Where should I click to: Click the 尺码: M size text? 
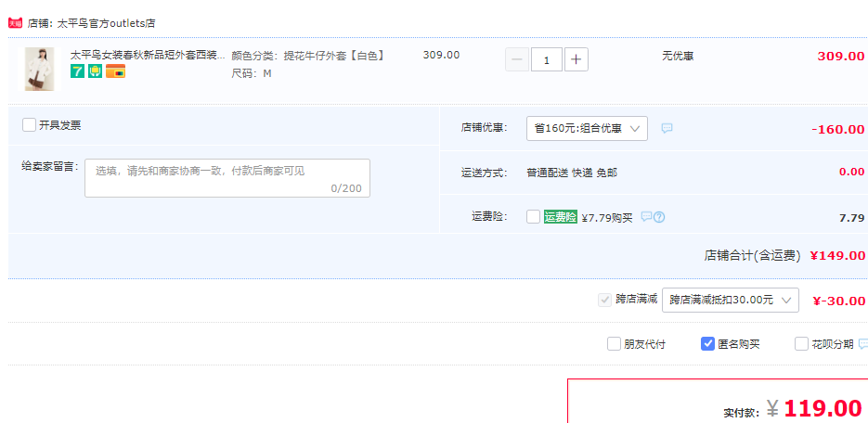pos(252,73)
